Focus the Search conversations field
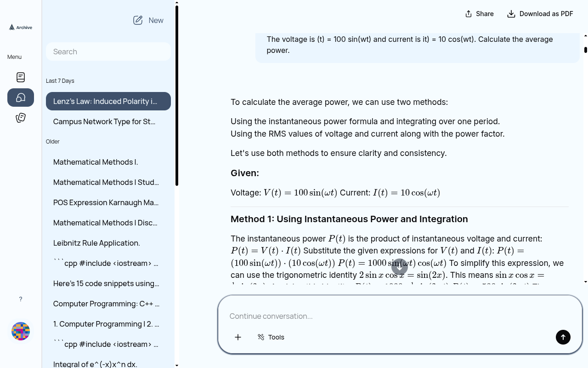This screenshot has width=588, height=368. click(108, 52)
